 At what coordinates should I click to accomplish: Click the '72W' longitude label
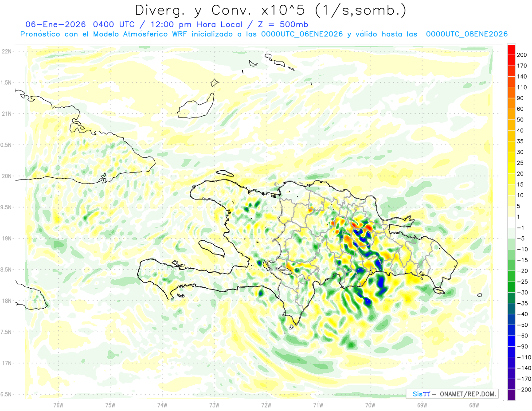point(266,405)
